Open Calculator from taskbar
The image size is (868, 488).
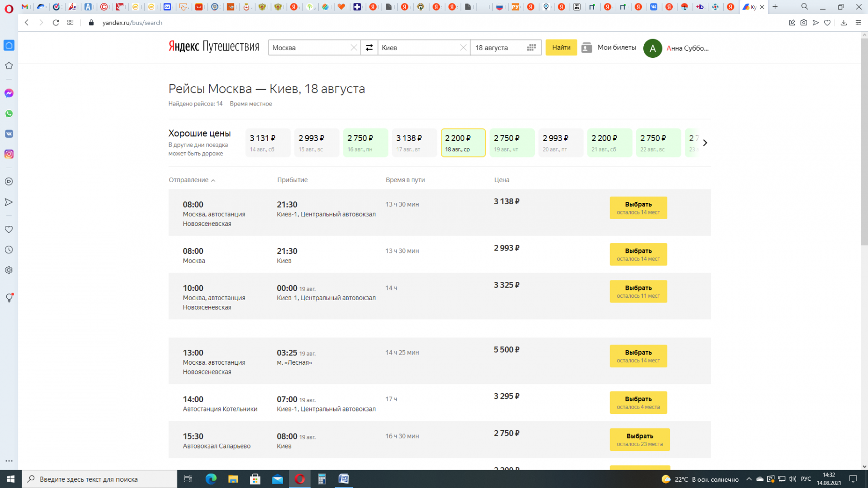coord(322,479)
